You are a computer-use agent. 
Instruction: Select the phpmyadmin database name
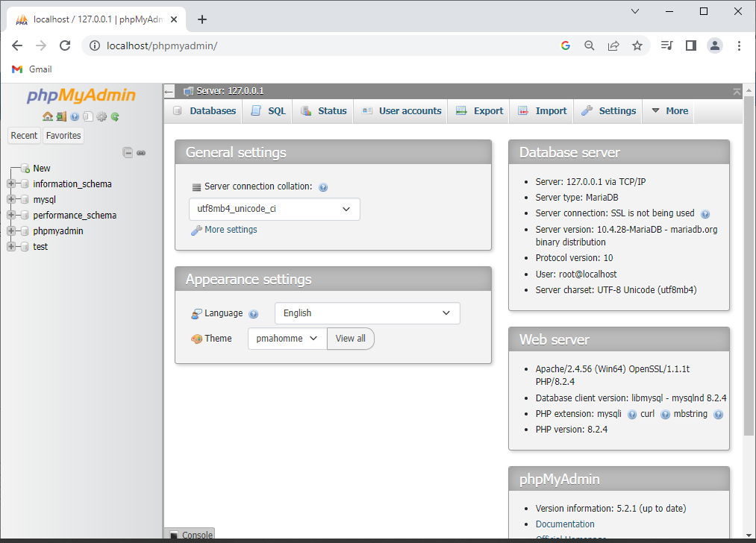tap(58, 231)
